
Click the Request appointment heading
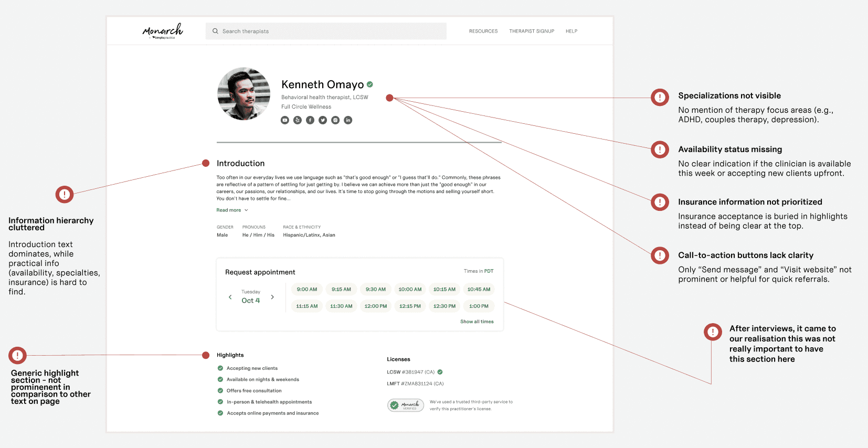pos(260,272)
